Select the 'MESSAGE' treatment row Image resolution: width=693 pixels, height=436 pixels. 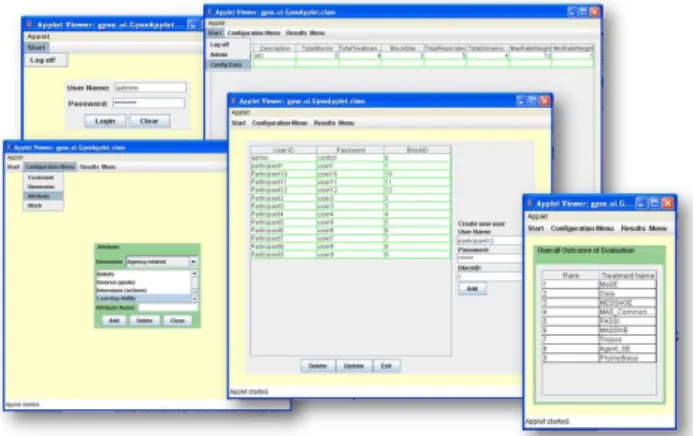point(599,303)
